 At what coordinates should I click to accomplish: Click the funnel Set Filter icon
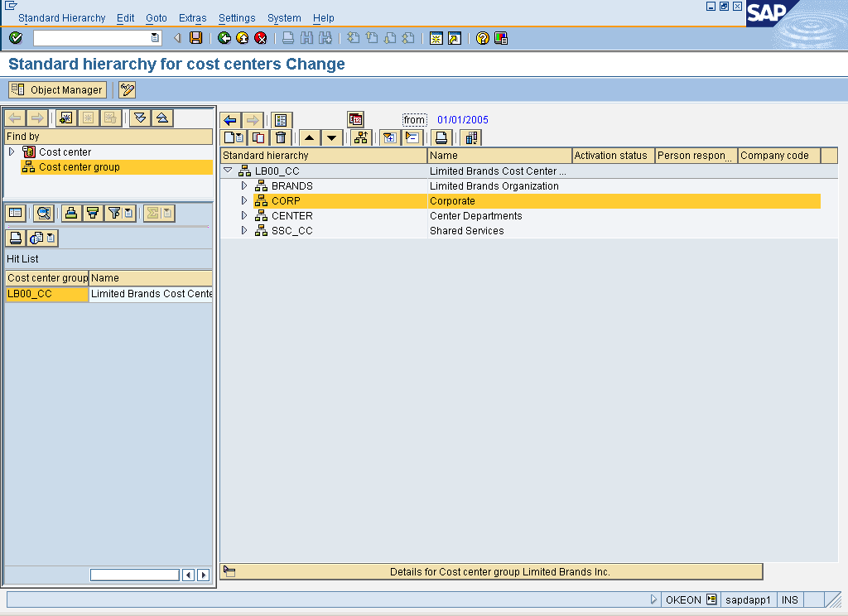coord(114,213)
